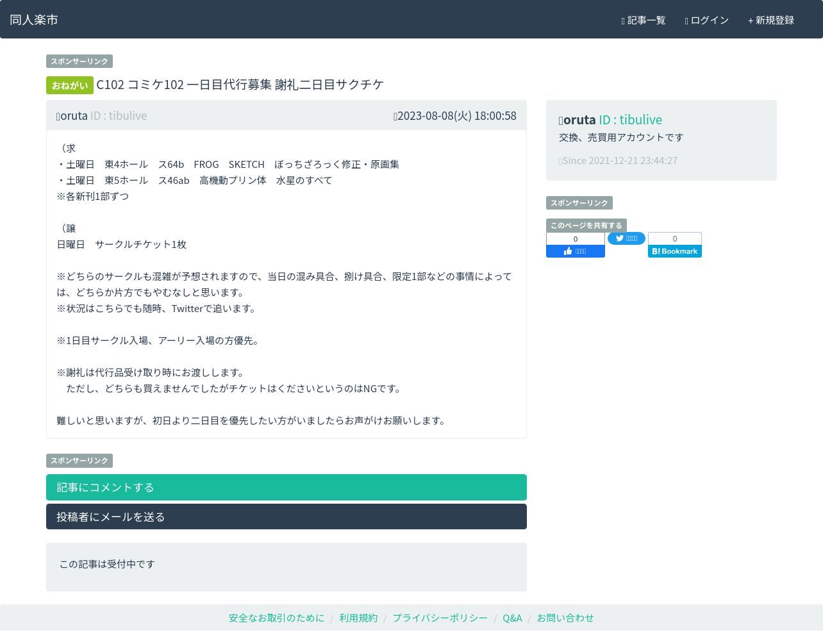Open the 記事一覧 menu item

[x=644, y=21]
